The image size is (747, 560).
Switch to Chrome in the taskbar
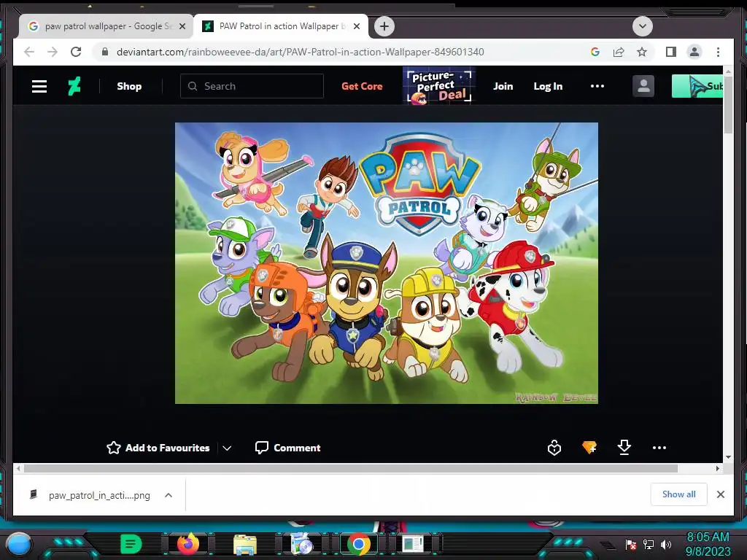[x=359, y=544]
